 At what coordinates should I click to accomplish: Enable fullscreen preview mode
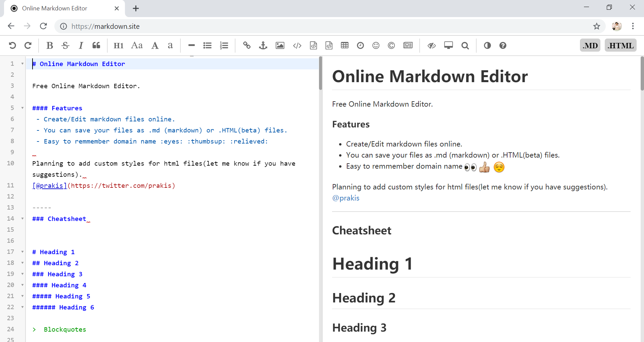(448, 45)
